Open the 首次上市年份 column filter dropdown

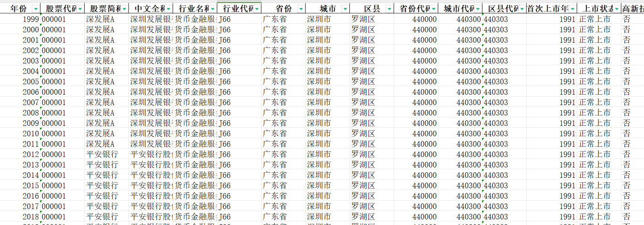pos(573,9)
